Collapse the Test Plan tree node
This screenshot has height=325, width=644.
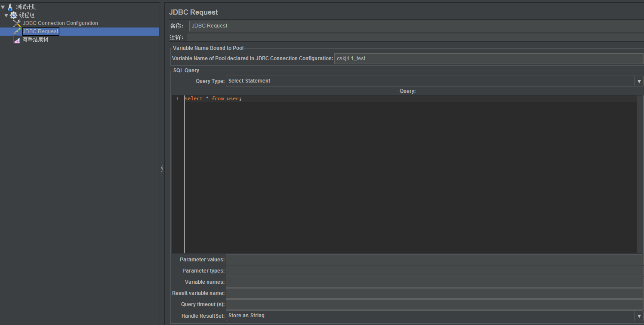[x=3, y=7]
